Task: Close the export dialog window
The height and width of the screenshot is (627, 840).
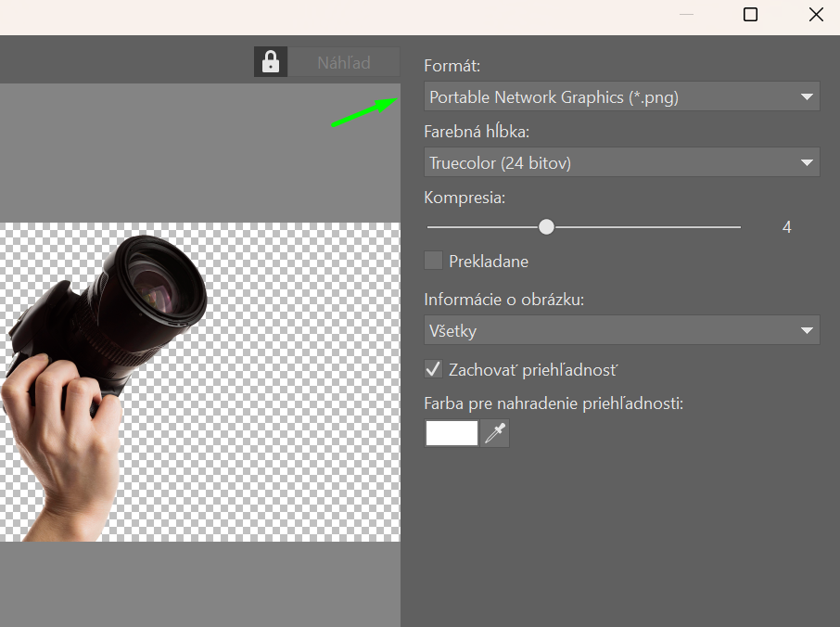Action: (816, 15)
